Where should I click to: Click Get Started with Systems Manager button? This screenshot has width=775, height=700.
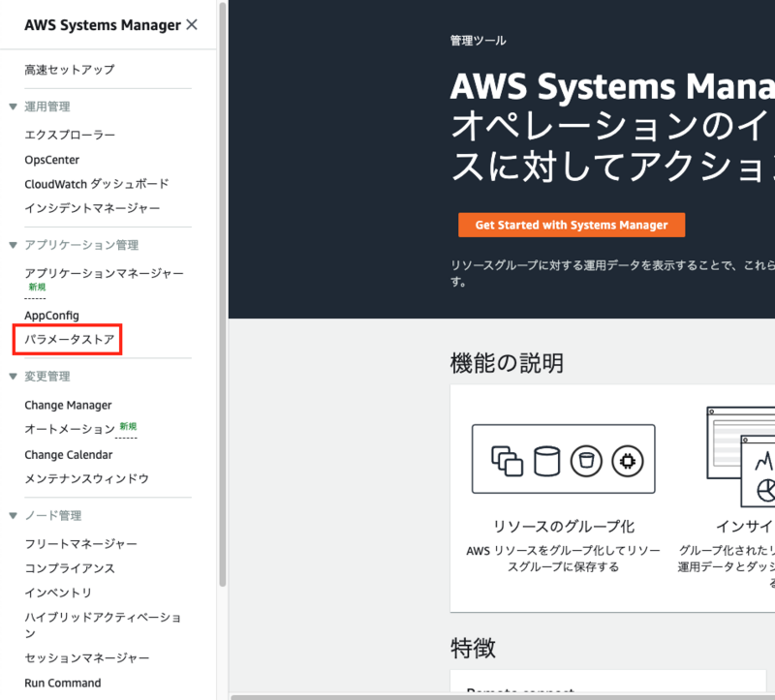[572, 225]
